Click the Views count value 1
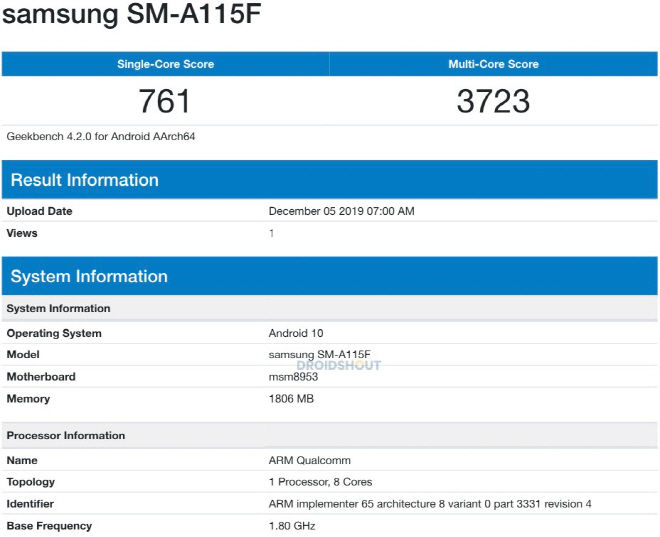660x537 pixels. coord(271,233)
